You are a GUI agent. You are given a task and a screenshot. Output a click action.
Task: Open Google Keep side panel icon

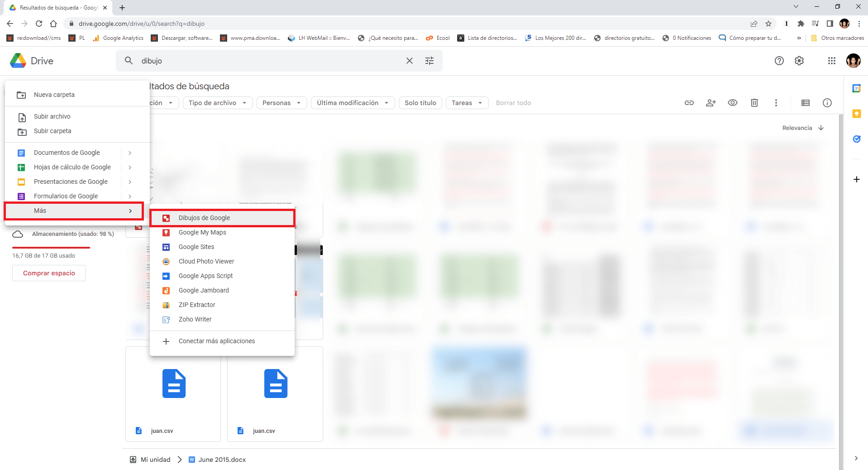857,114
